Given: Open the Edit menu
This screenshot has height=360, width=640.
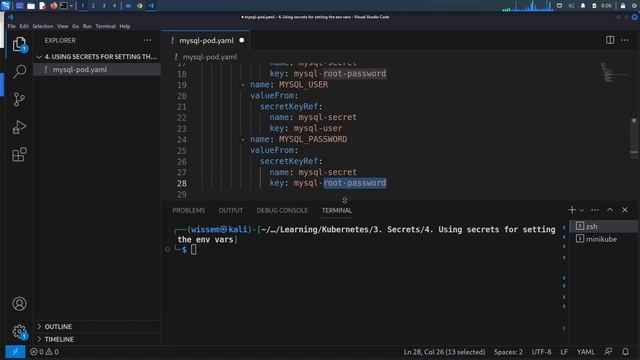Looking at the screenshot, I should pos(24,26).
